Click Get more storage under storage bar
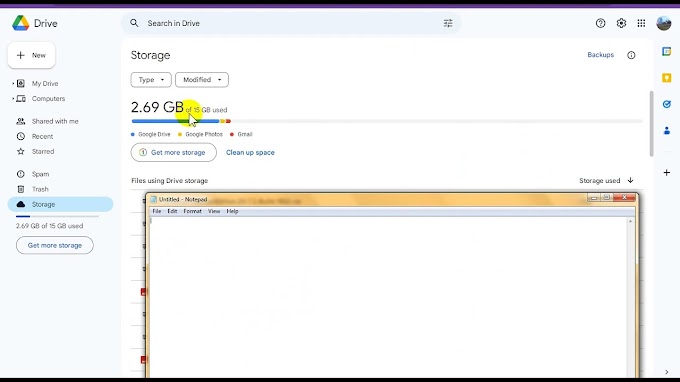The height and width of the screenshot is (382, 680). point(173,153)
